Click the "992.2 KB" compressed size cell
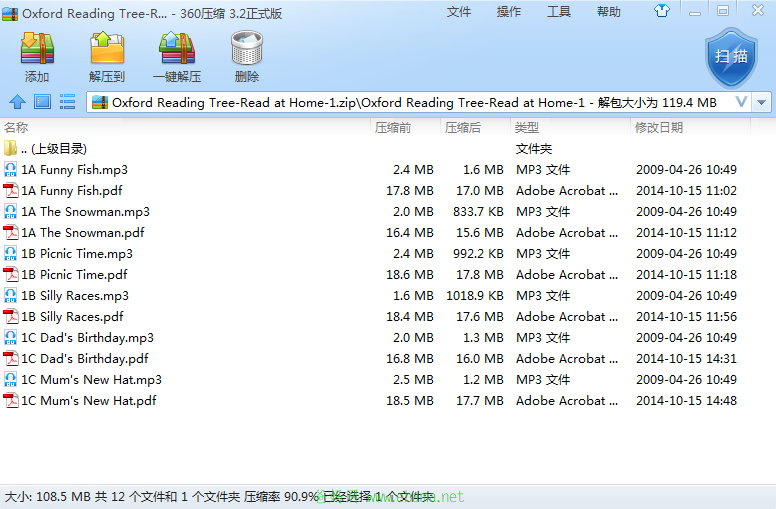 (478, 254)
